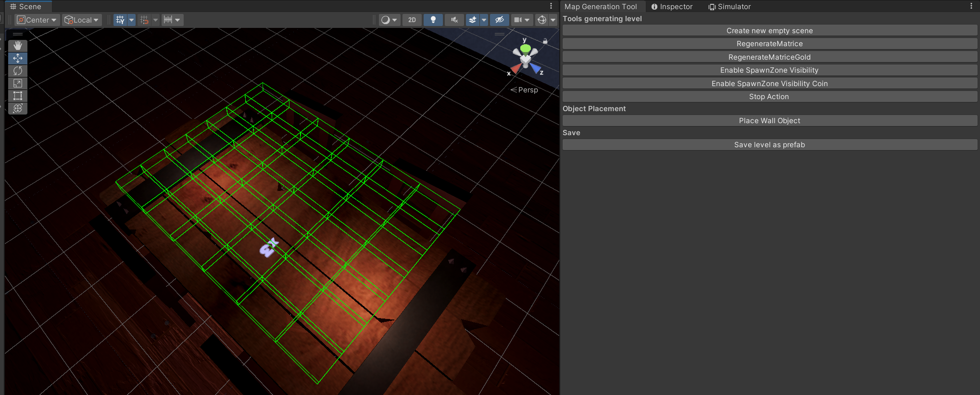Select the Rotate tool
Screen dimensions: 980x395
click(18, 71)
